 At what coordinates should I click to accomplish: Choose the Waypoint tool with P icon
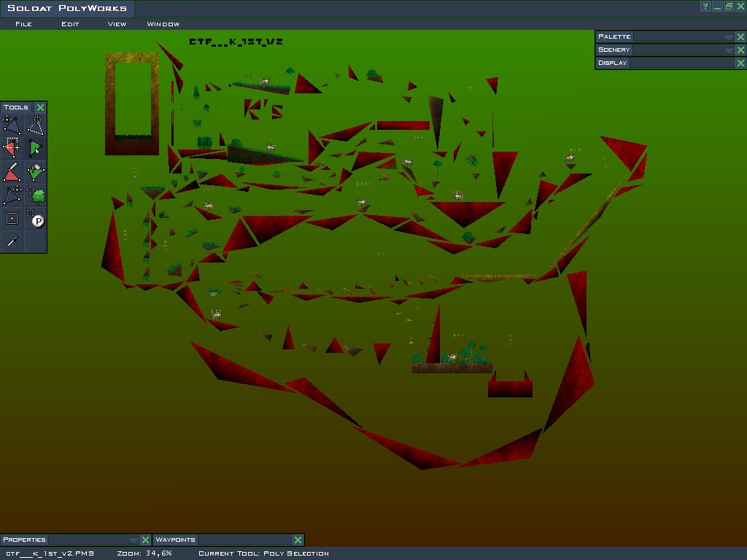tap(35, 218)
